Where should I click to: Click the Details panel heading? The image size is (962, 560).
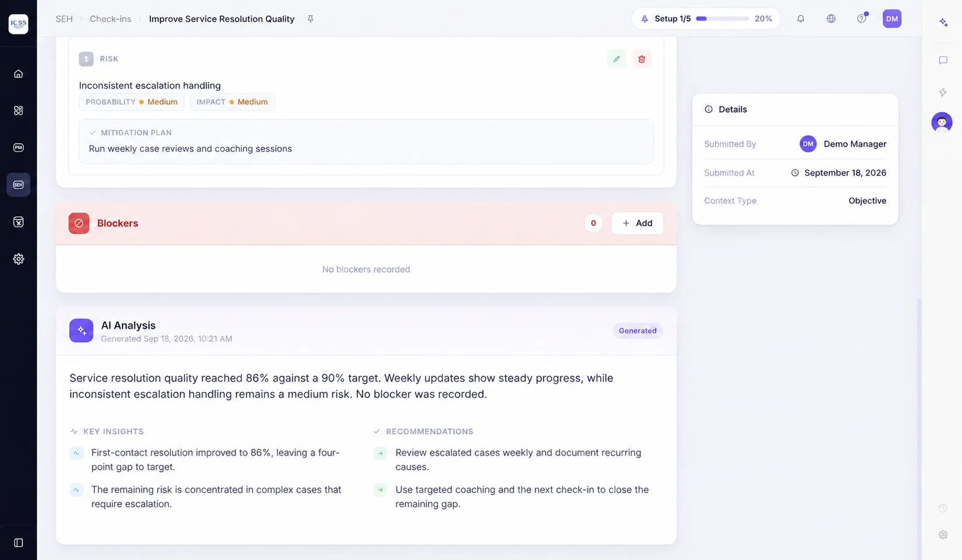[732, 109]
